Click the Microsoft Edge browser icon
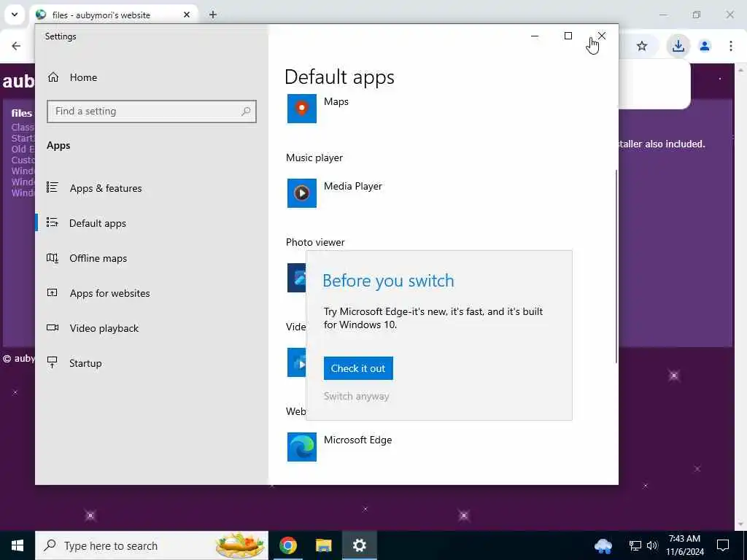The image size is (747, 560). [301, 447]
